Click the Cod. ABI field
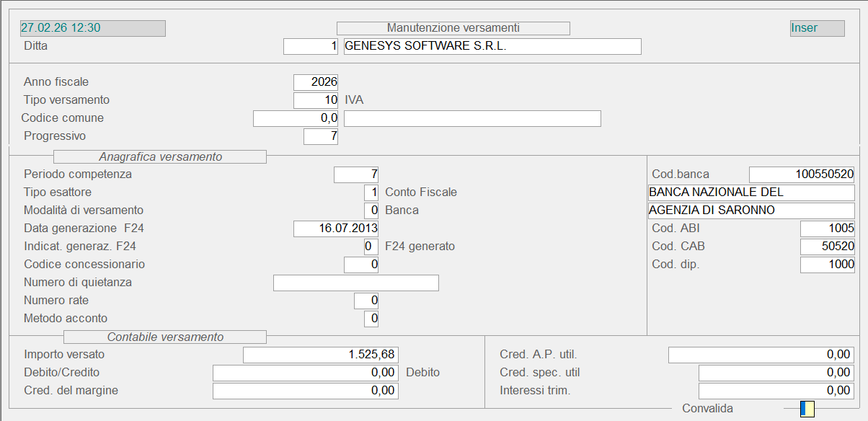This screenshot has height=421, width=868. [x=827, y=229]
